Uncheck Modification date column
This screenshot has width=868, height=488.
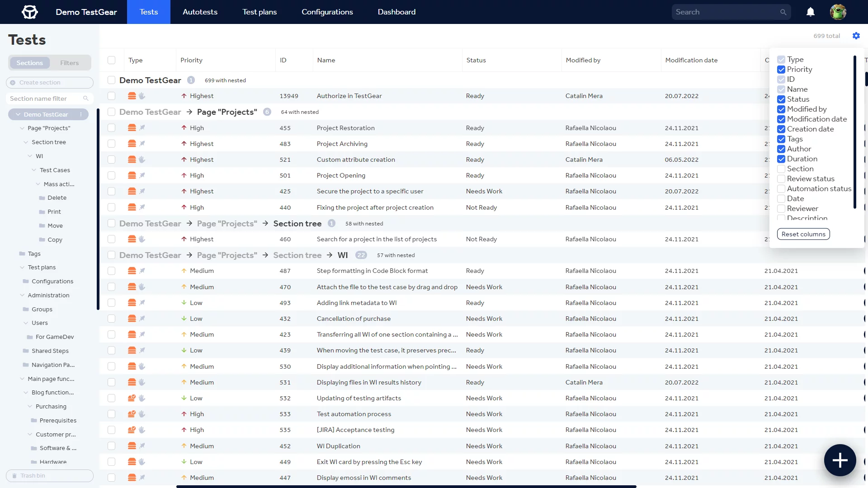coord(781,119)
